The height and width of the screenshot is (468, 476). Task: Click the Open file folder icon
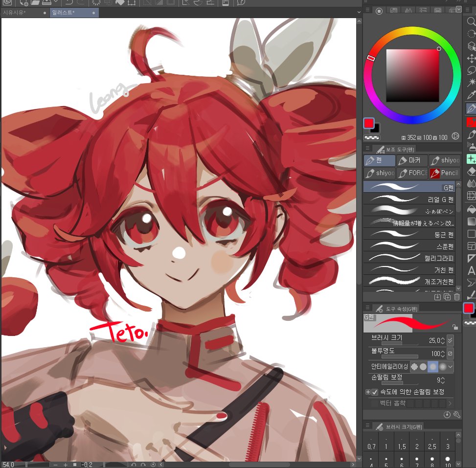35,3
